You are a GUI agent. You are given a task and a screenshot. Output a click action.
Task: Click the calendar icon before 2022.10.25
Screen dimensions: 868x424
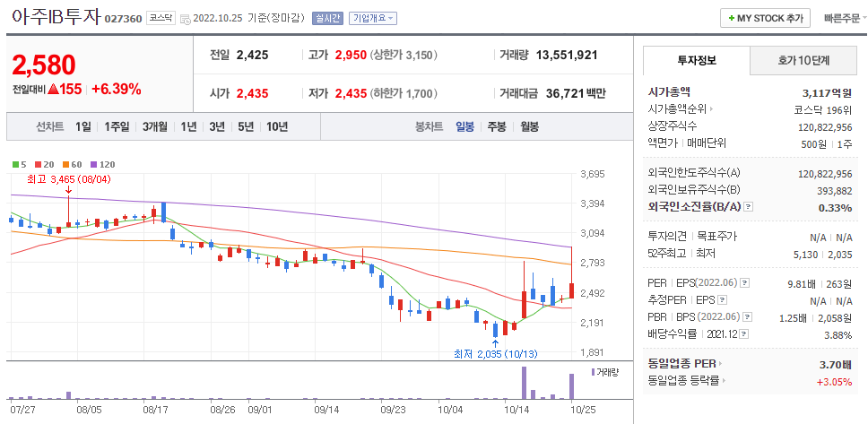185,18
